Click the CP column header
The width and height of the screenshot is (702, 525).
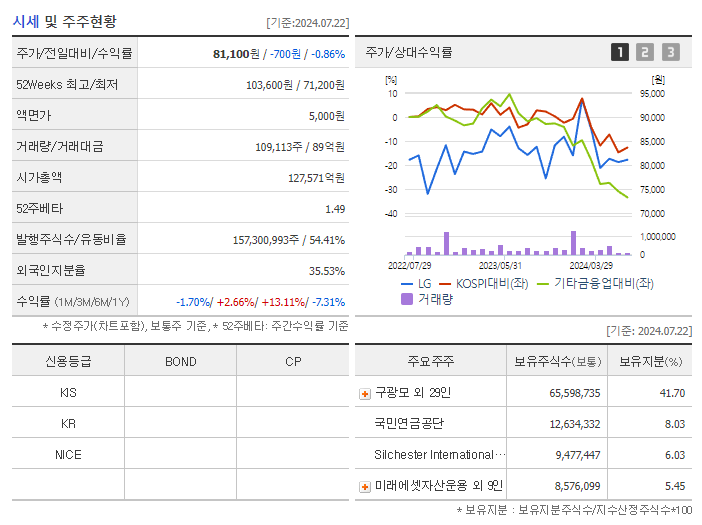(293, 362)
